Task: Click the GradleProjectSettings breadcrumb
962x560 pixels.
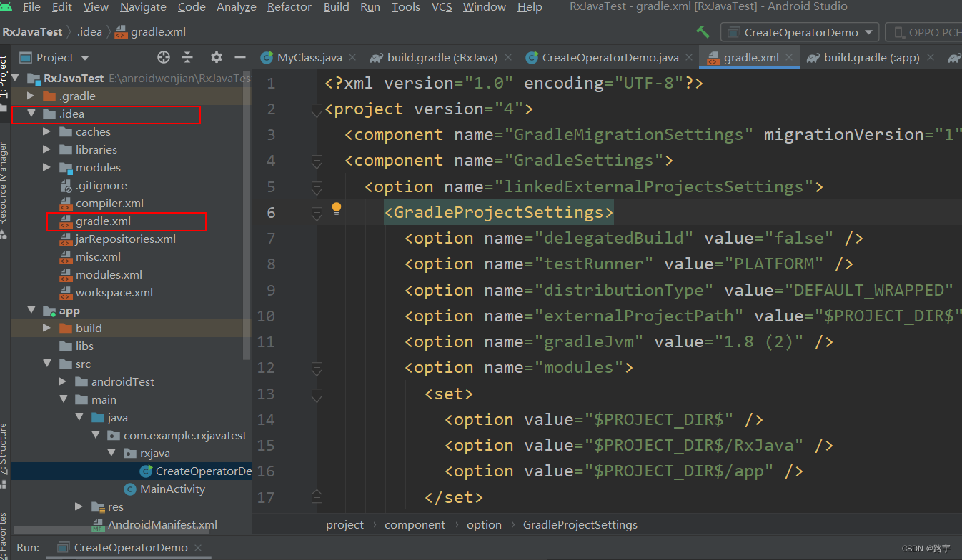Action: [580, 524]
